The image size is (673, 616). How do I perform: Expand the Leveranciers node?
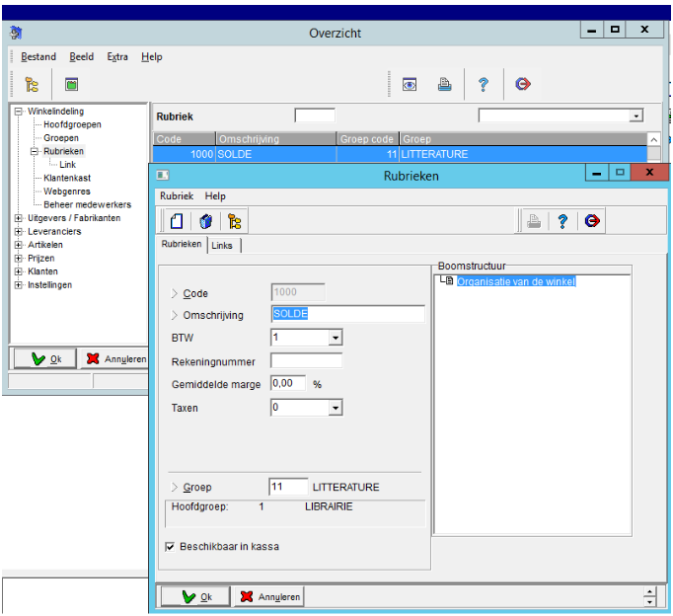tap(19, 231)
